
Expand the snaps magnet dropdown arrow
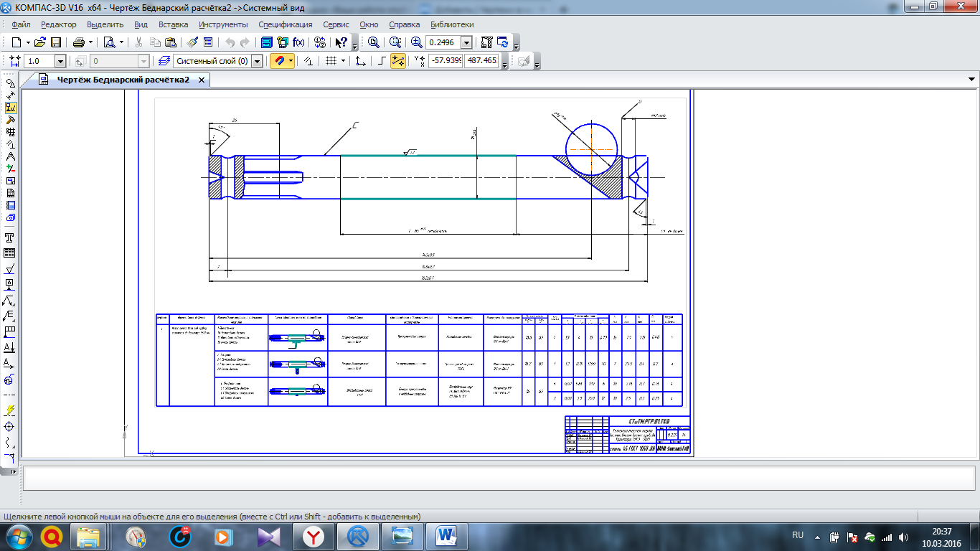(x=291, y=61)
